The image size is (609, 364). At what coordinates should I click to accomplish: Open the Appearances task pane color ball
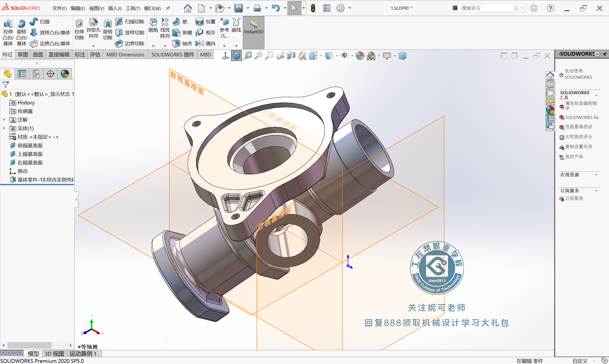550,110
